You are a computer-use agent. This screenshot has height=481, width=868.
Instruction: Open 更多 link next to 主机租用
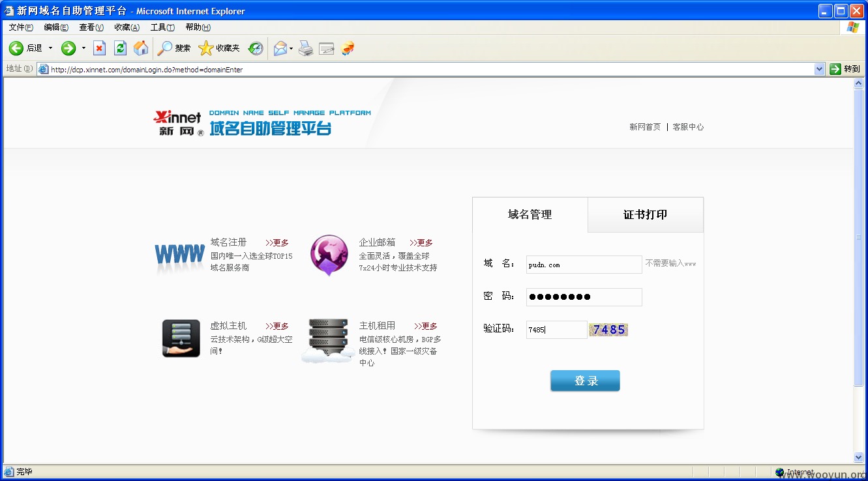click(x=426, y=326)
